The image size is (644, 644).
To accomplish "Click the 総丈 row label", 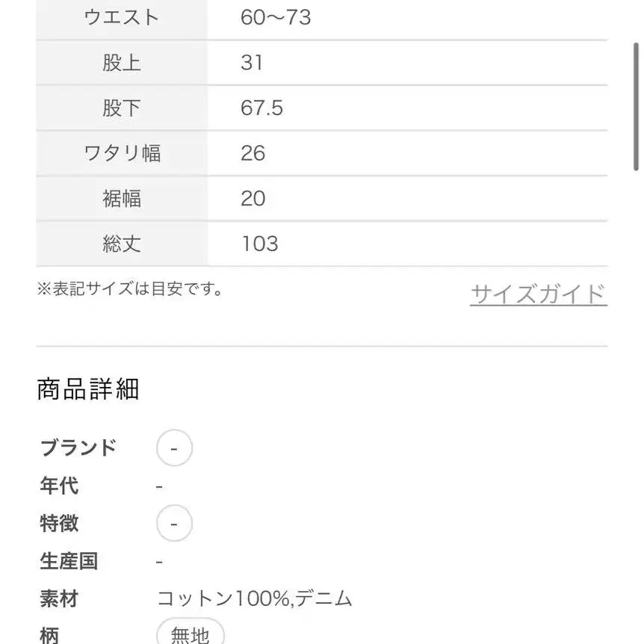I will (122, 244).
